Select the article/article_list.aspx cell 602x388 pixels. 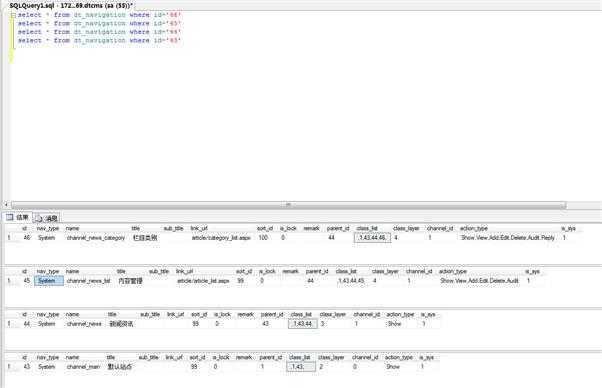point(203,281)
